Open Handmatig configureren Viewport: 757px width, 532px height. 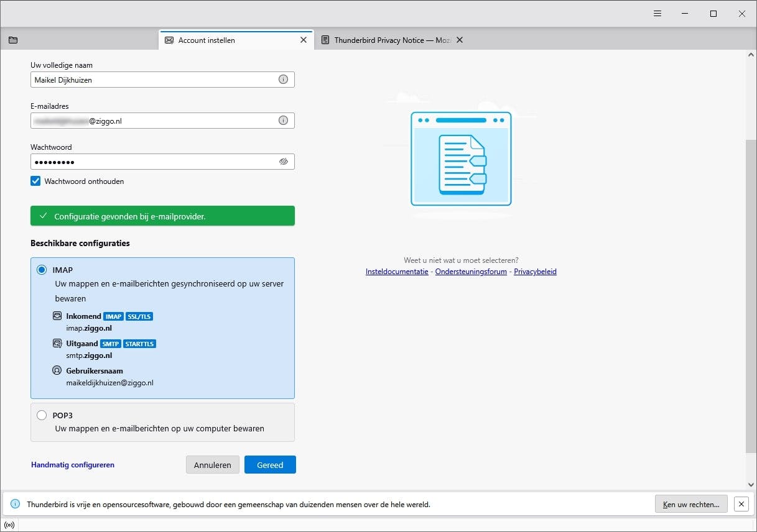72,464
